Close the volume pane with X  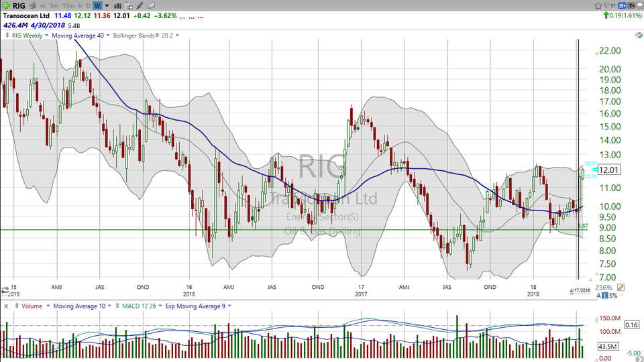pyautogui.click(x=6, y=306)
